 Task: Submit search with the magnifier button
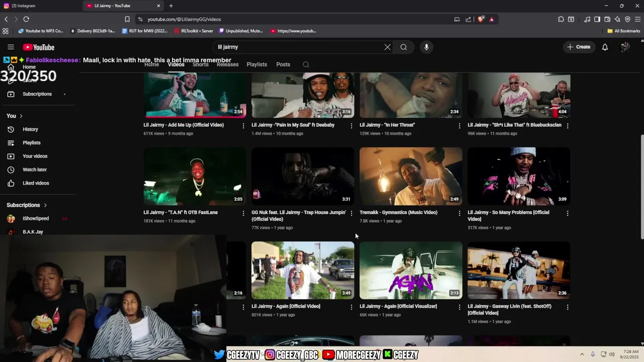[x=404, y=47]
